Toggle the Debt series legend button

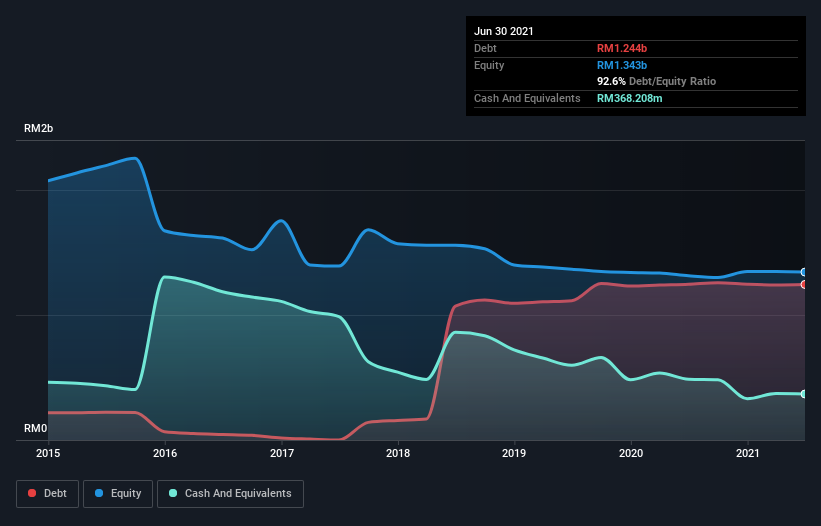tap(48, 494)
